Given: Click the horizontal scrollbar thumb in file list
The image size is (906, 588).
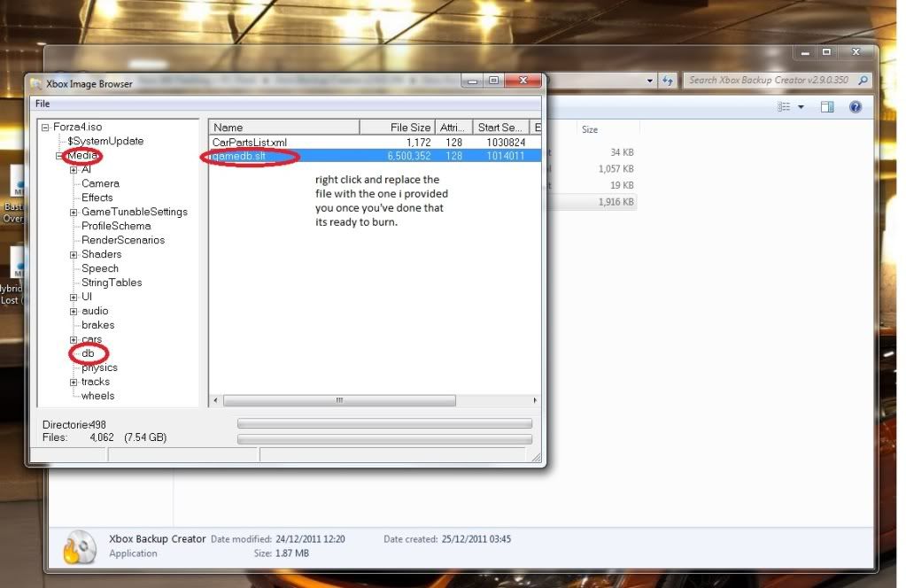Looking at the screenshot, I should (x=339, y=400).
